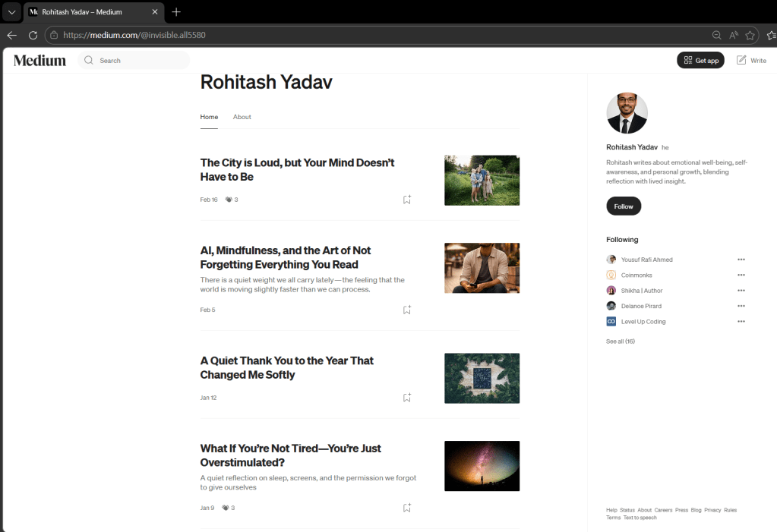777x532 pixels.
Task: Click bookmark icon for 'What If You're Not Tired' story
Action: tap(407, 508)
